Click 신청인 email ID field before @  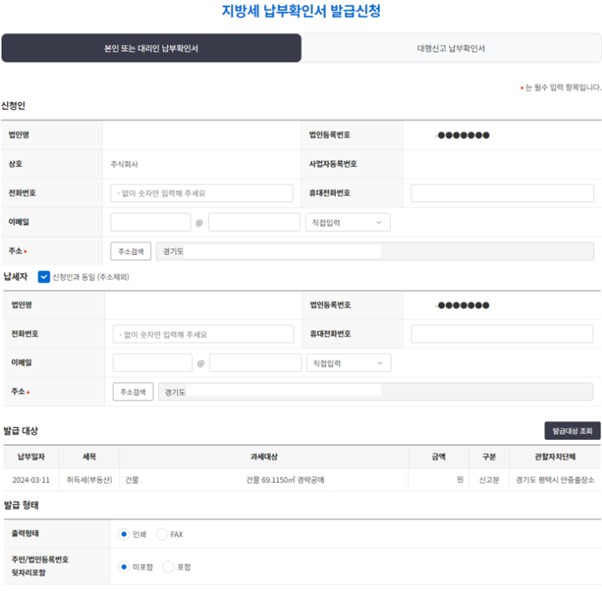click(150, 222)
